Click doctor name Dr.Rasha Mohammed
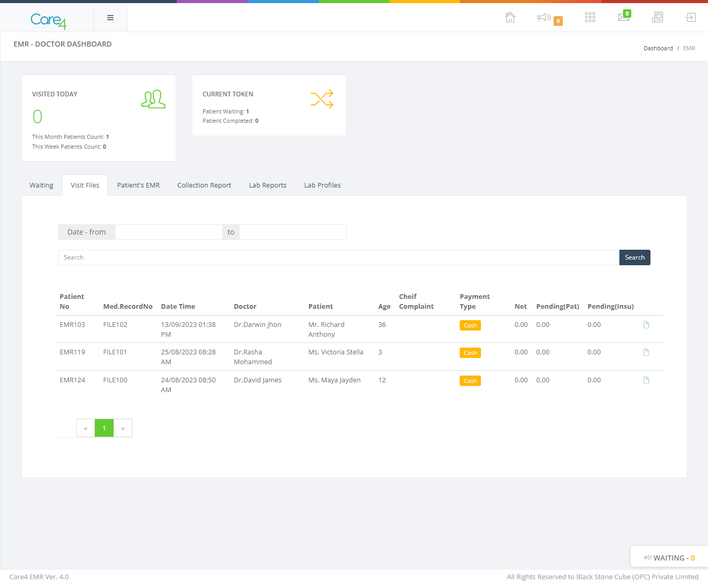 [x=253, y=357]
